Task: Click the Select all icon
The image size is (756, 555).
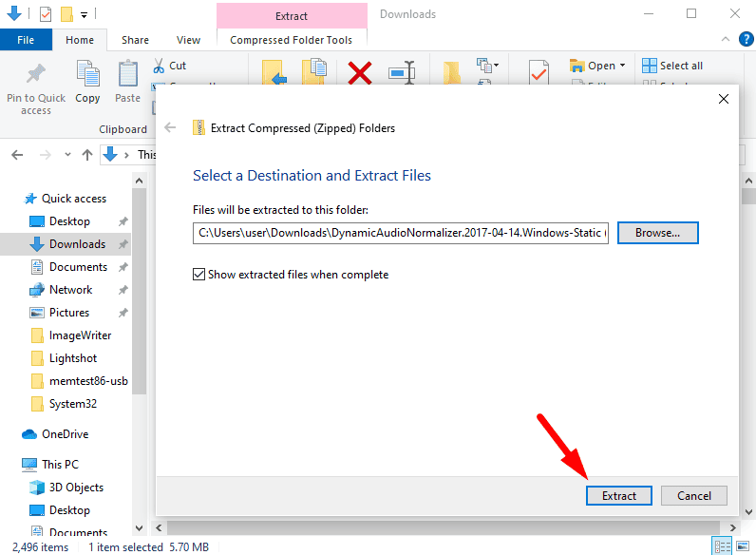Action: point(650,66)
